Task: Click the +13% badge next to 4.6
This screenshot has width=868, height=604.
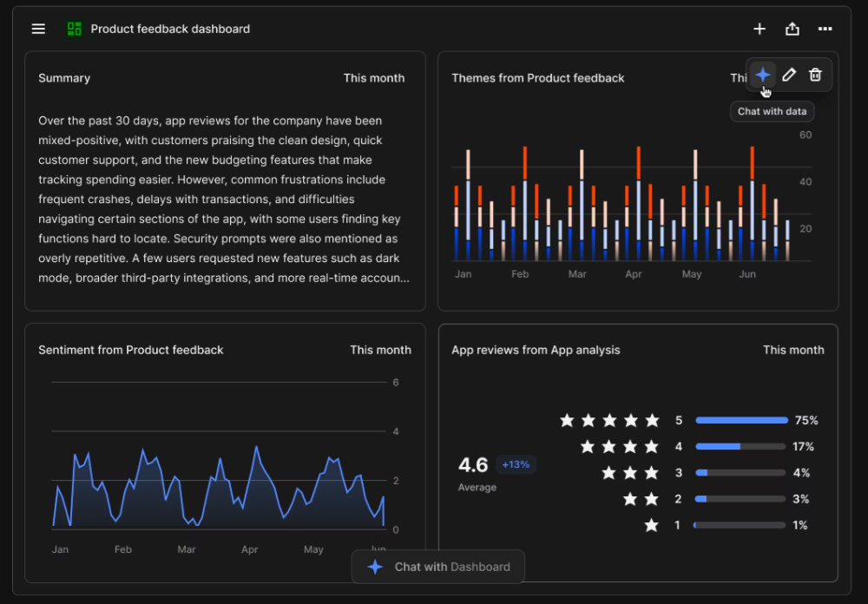Action: coord(516,464)
